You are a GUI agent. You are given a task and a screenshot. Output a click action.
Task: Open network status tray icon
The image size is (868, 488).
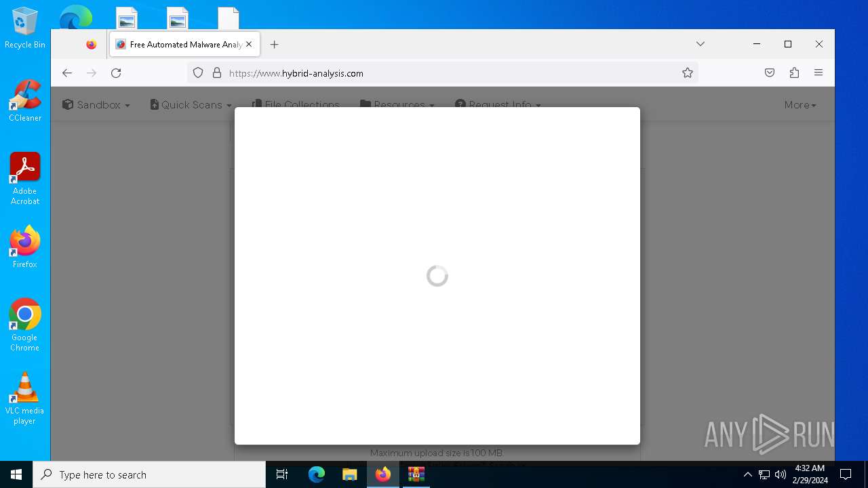[764, 474]
